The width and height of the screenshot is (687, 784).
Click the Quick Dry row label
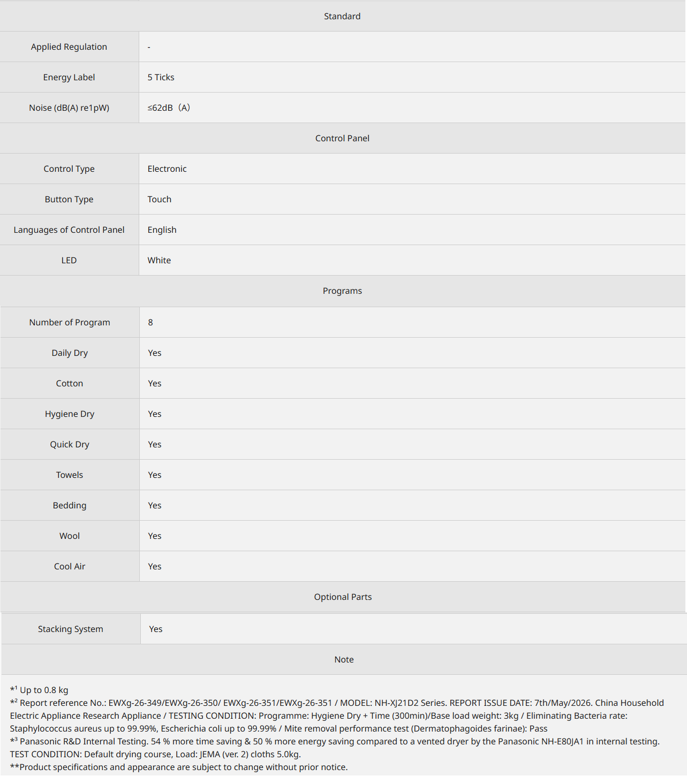click(x=70, y=444)
